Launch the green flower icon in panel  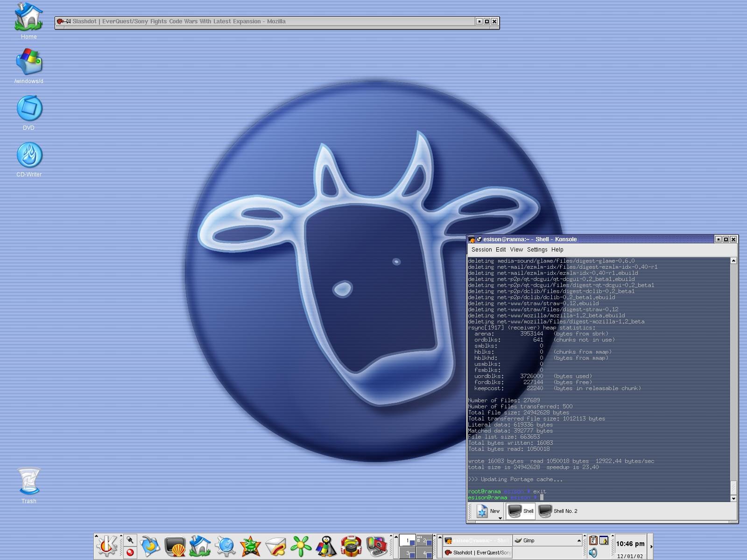tap(301, 546)
